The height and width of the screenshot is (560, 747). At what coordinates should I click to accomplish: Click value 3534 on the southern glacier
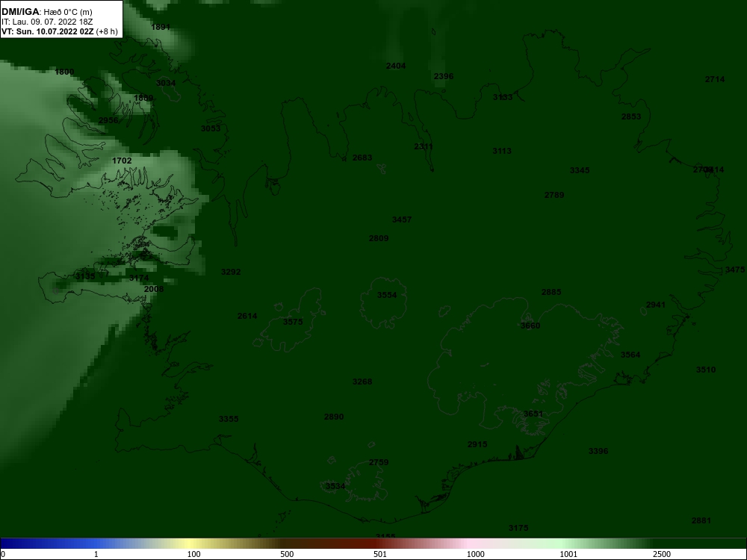tap(335, 486)
